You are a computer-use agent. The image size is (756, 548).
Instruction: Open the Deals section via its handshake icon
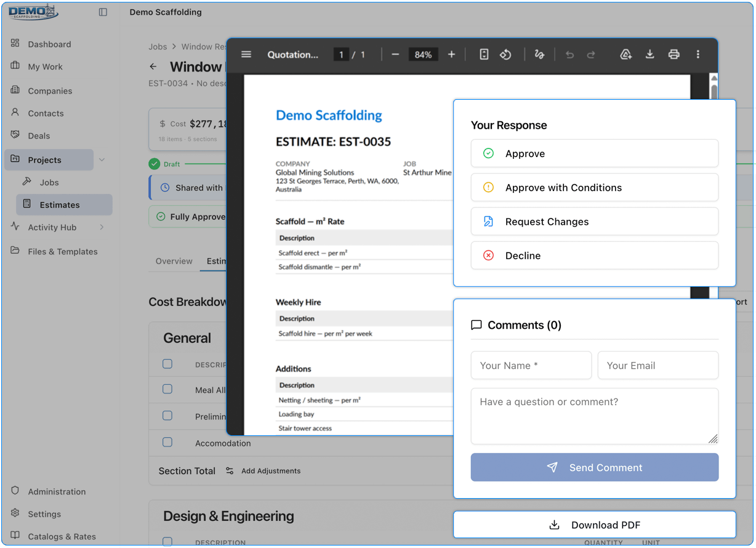pos(15,135)
